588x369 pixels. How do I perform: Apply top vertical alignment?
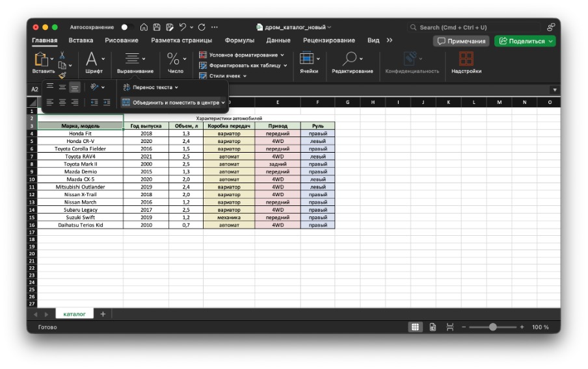[50, 87]
